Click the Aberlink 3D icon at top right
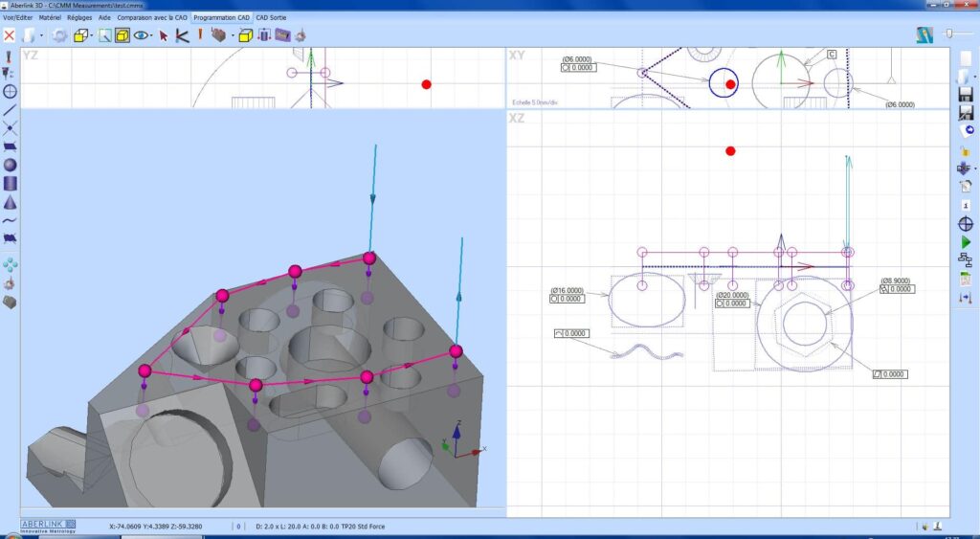980x539 pixels. (x=925, y=35)
